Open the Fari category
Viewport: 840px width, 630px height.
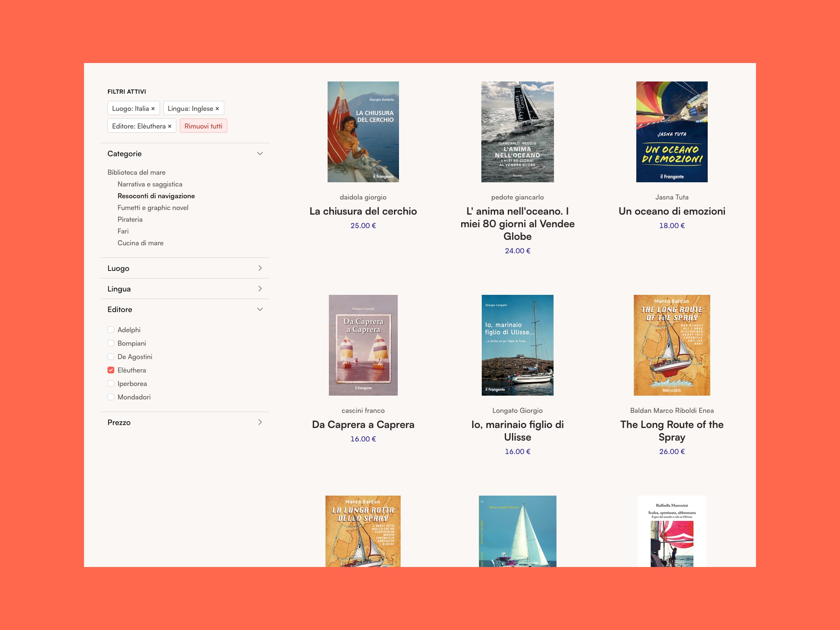(x=123, y=231)
